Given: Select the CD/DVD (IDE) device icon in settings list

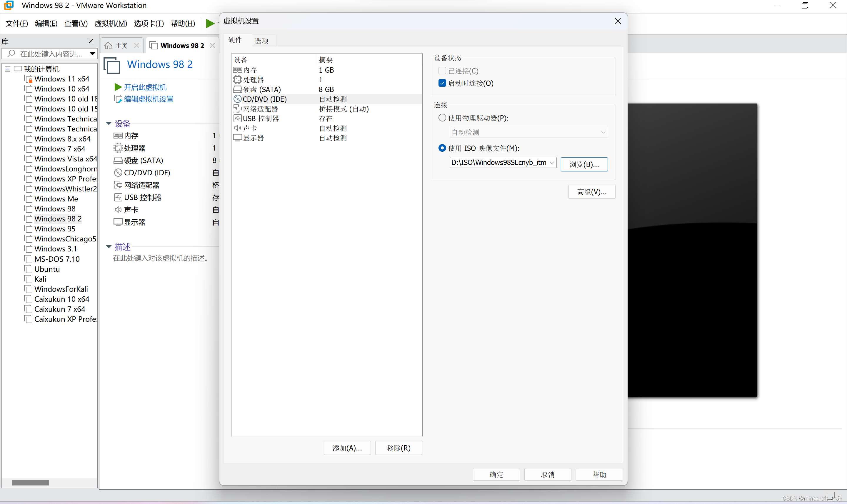Looking at the screenshot, I should pos(237,99).
